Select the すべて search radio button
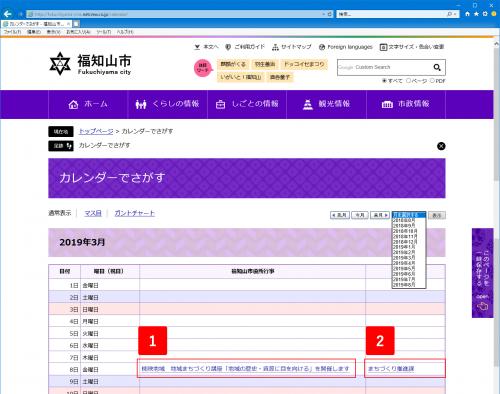The image size is (500, 394). point(384,81)
